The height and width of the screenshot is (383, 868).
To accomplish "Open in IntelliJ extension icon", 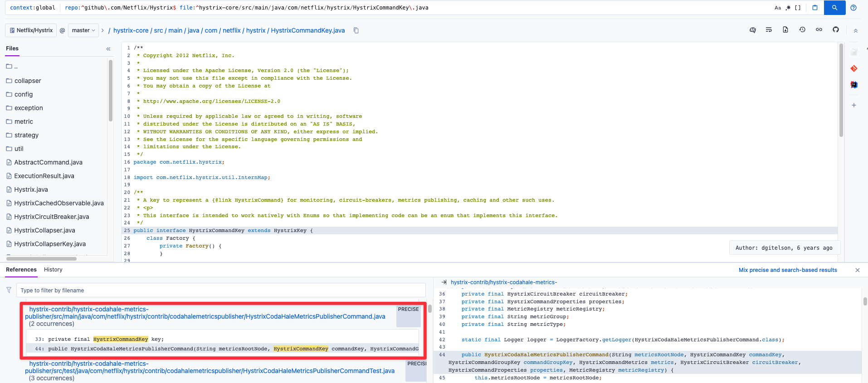I will [854, 85].
